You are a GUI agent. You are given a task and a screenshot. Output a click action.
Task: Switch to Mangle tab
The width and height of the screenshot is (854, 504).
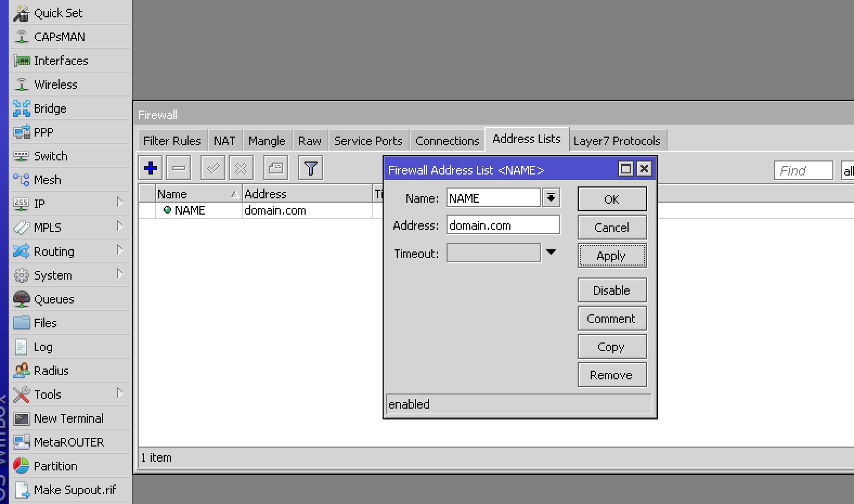[x=267, y=141]
